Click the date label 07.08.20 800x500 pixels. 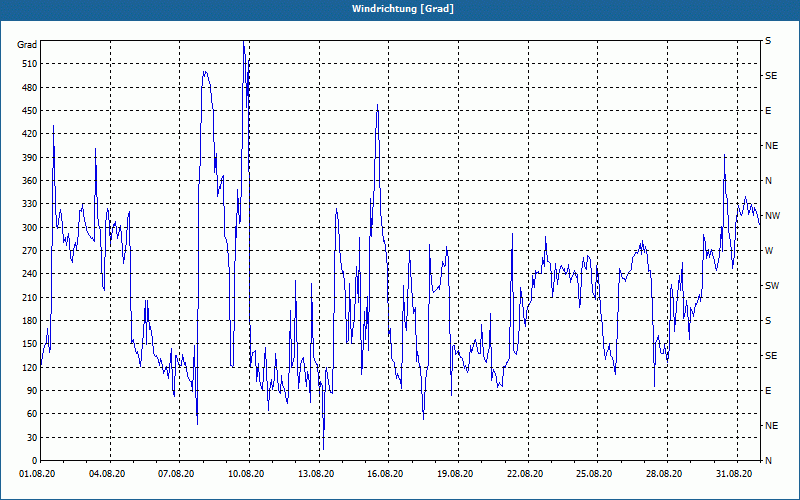(x=177, y=474)
